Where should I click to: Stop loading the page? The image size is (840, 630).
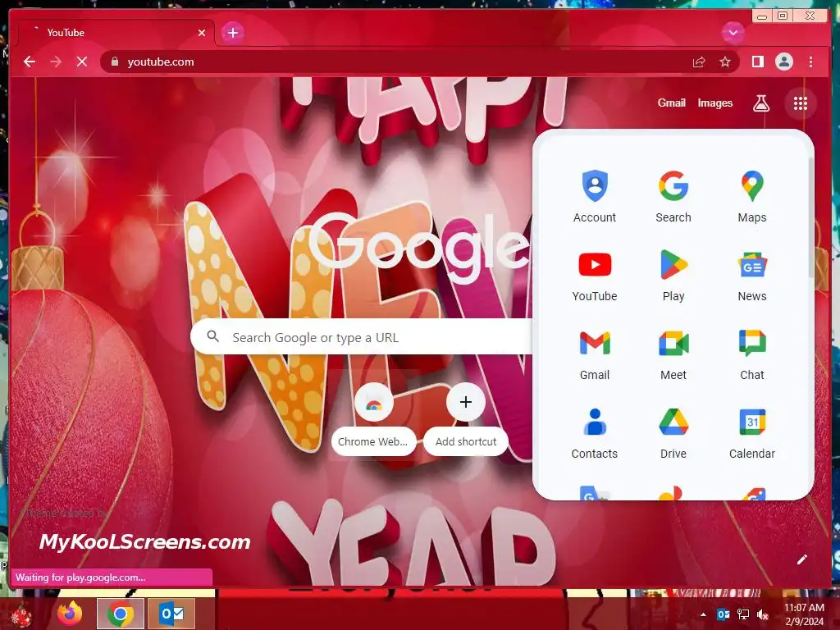(82, 62)
